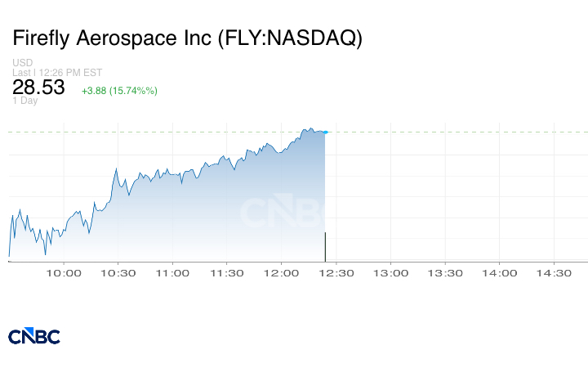This screenshot has height=368, width=588.
Task: Click the USD currency label
Action: (x=22, y=63)
